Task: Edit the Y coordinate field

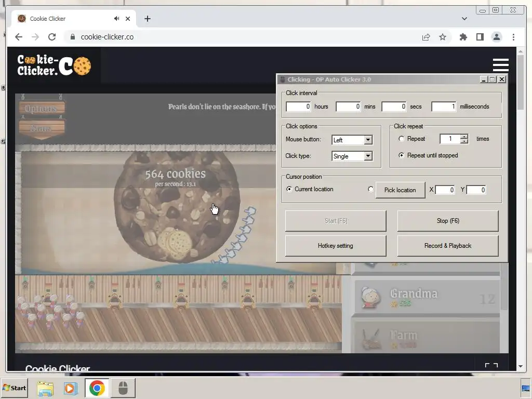Action: 476,190
